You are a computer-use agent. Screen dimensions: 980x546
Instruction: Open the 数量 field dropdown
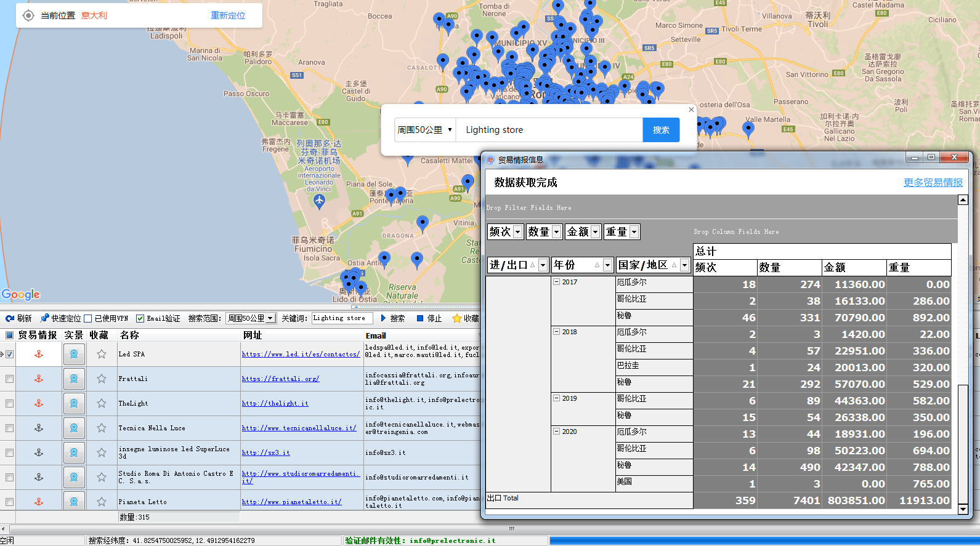coord(556,231)
